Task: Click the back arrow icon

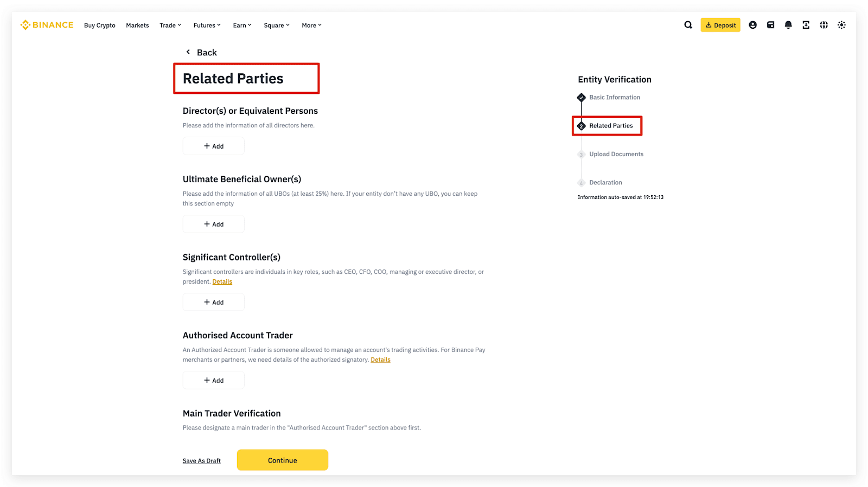Action: coord(188,52)
